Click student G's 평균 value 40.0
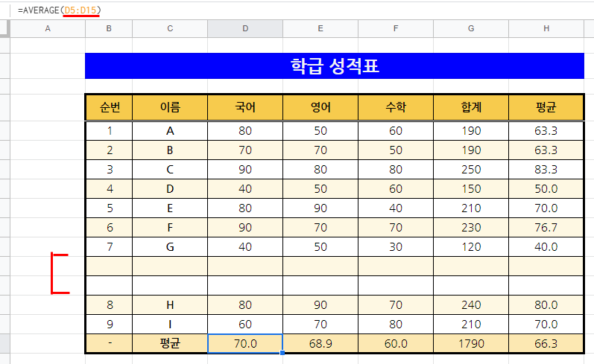Image resolution: width=594 pixels, height=364 pixels. (x=546, y=246)
